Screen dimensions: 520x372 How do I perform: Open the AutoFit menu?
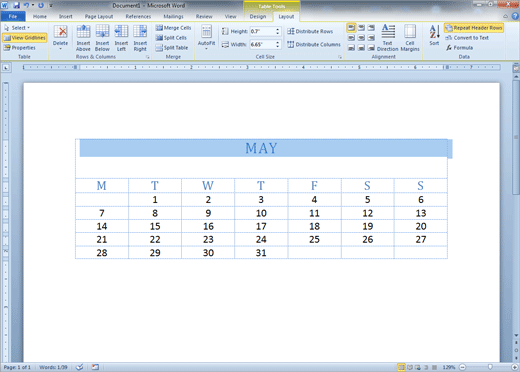coord(206,38)
